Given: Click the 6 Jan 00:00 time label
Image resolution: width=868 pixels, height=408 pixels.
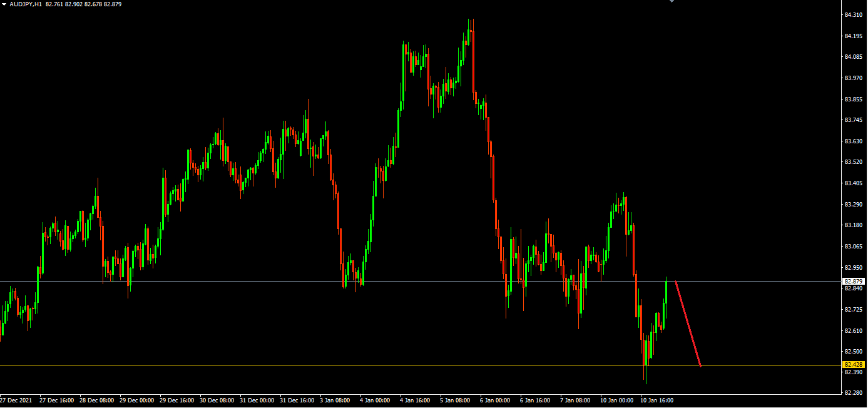Looking at the screenshot, I should (495, 400).
